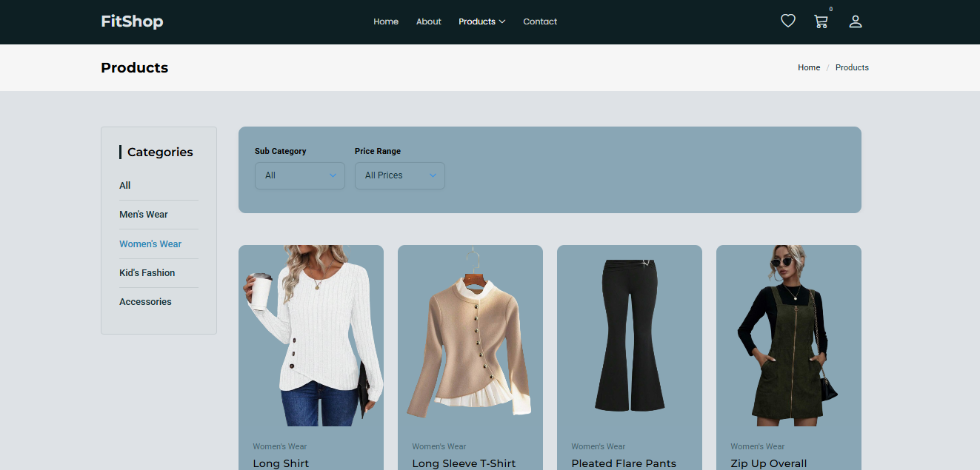
Task: Choose the Kid's Fashion category
Action: click(147, 273)
